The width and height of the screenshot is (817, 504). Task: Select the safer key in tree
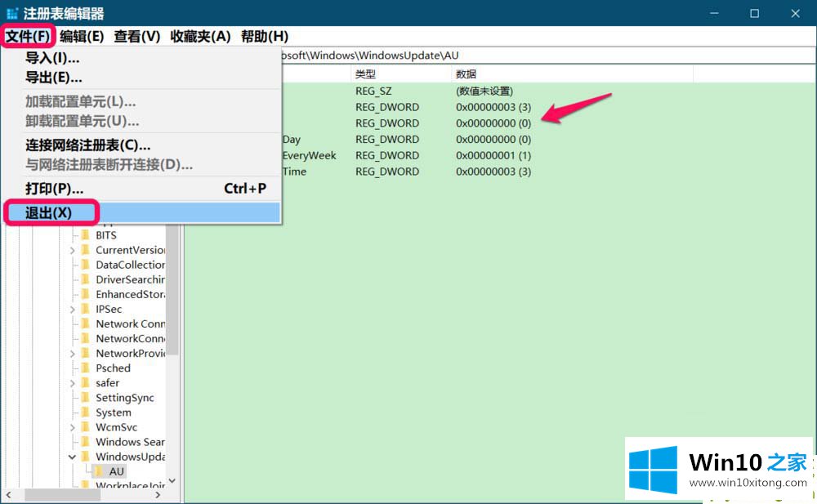point(108,382)
